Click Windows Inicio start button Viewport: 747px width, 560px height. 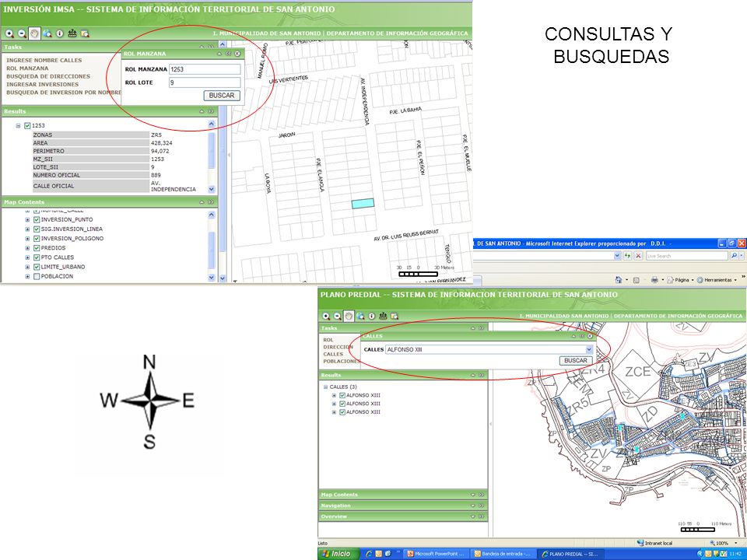click(x=337, y=554)
